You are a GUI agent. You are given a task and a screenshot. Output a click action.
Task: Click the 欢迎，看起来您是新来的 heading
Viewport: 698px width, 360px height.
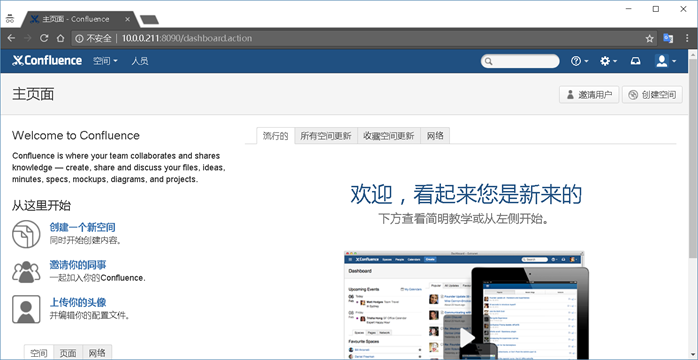(x=466, y=194)
